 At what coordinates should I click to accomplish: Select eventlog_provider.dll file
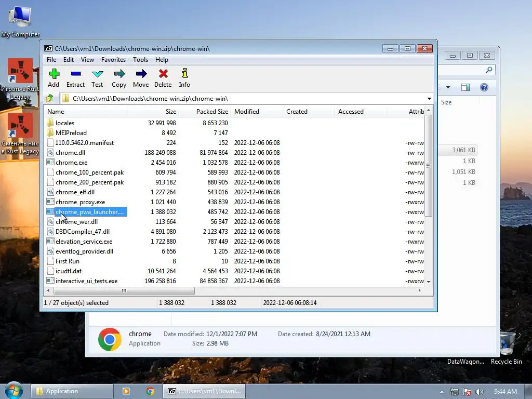click(85, 251)
